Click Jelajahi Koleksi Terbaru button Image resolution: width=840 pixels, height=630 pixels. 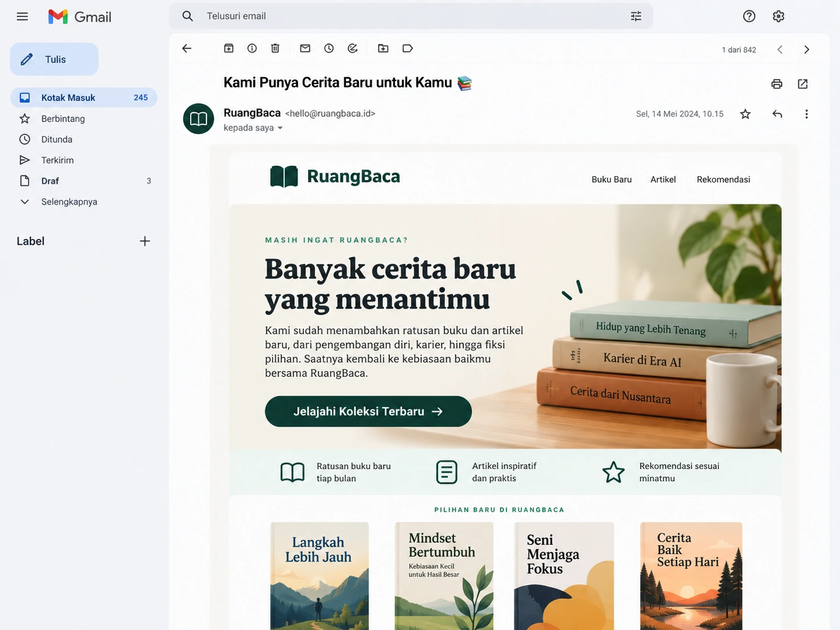coord(368,411)
